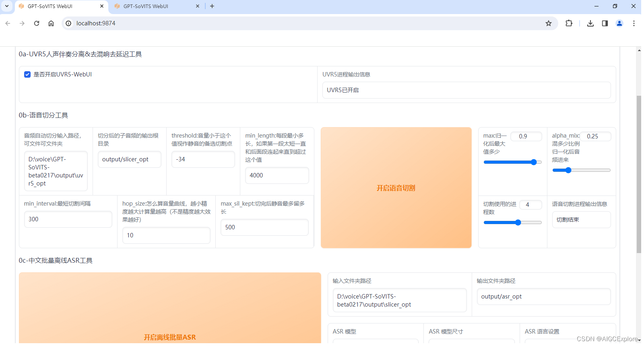Open the user profile avatar

click(x=619, y=23)
